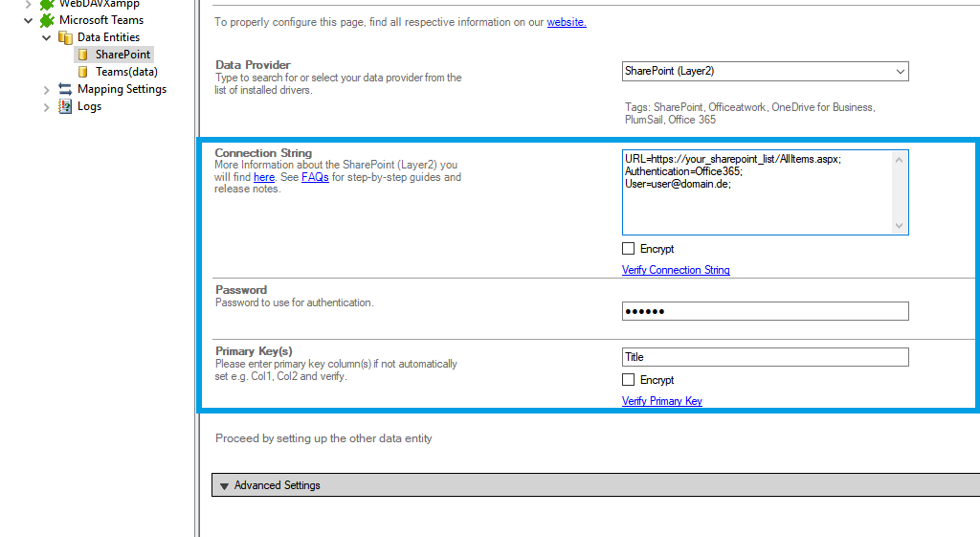980x537 pixels.
Task: Open the FAQs link
Action: pos(315,177)
